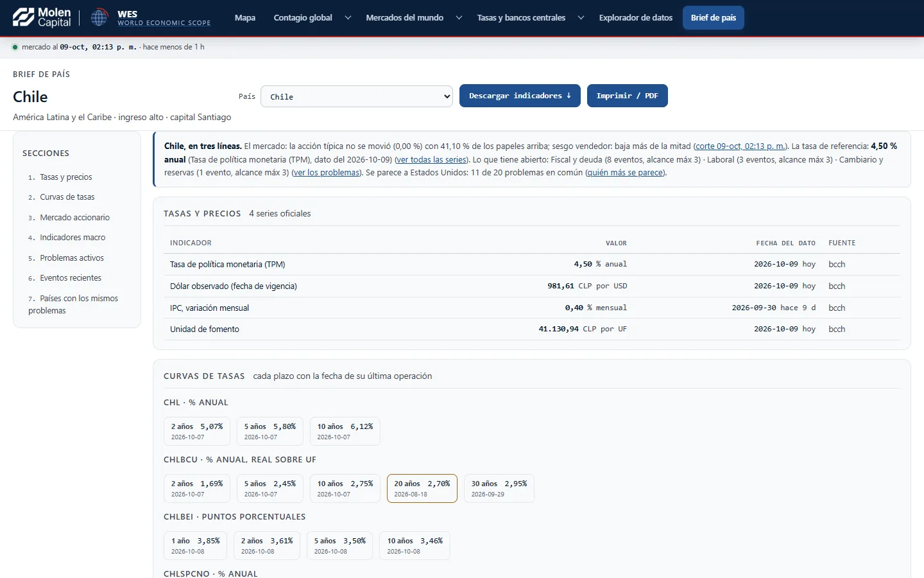The width and height of the screenshot is (924, 578).
Task: Click the green market status dot
Action: point(15,47)
